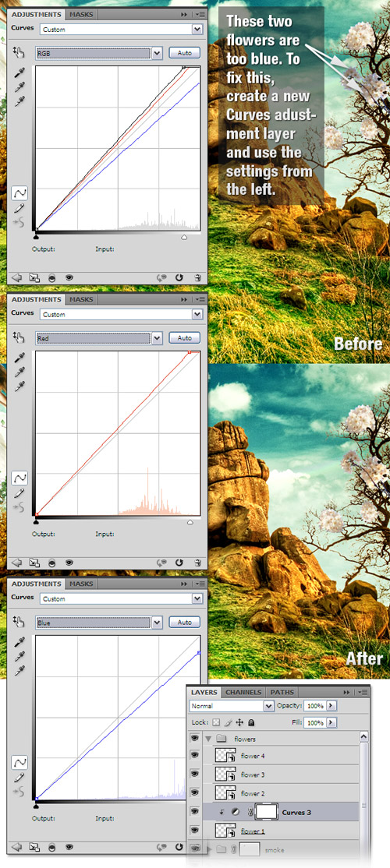This screenshot has height=868, width=390.
Task: Pick the white point eyedropper in the RGB curves panel
Action: [19, 101]
